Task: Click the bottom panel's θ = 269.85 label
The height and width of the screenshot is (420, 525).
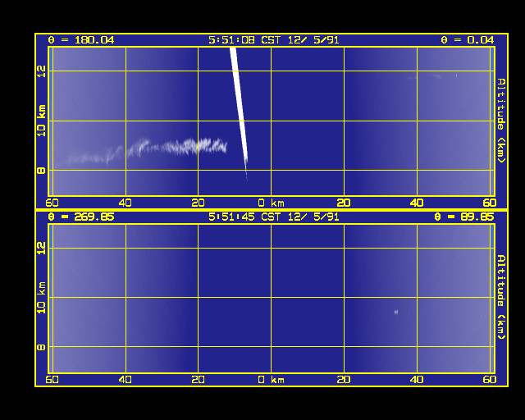Action: click(81, 217)
